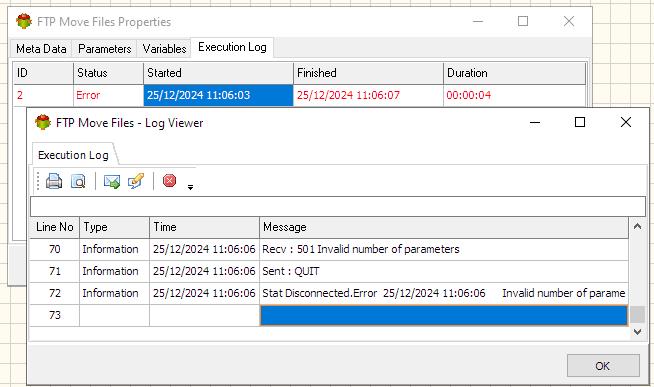The height and width of the screenshot is (387, 654).
Task: Click 'Information' type in line 70
Action: coord(114,249)
